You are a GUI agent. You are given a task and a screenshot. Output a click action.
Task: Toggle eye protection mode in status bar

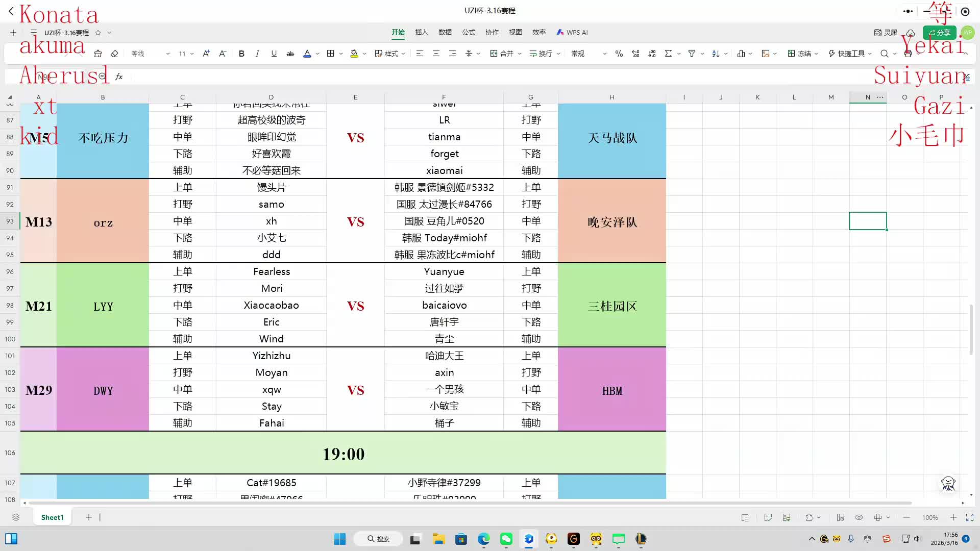click(x=859, y=517)
